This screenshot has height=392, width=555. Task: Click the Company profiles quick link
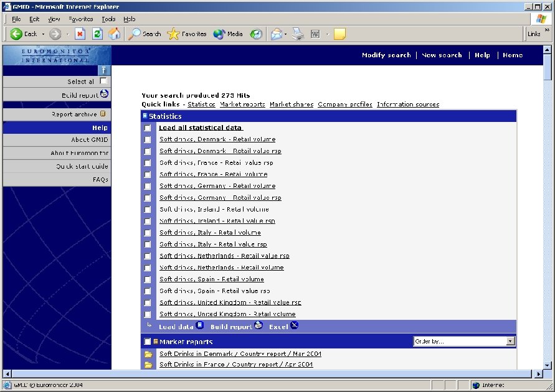344,105
